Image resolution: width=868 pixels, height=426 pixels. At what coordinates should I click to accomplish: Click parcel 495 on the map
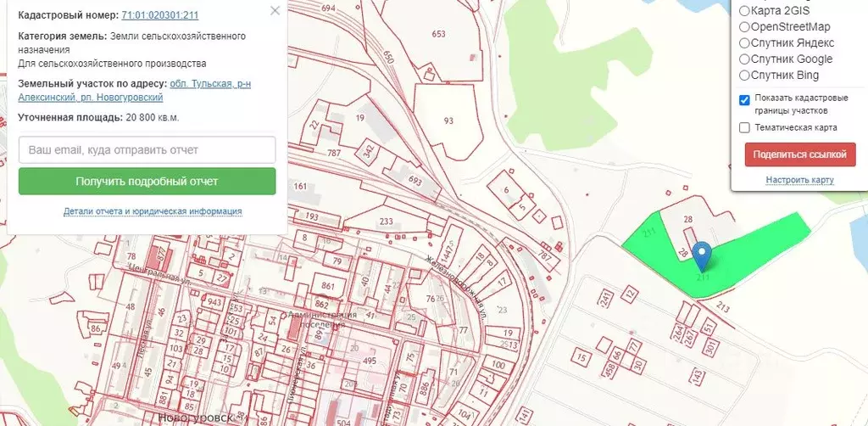pyautogui.click(x=370, y=362)
